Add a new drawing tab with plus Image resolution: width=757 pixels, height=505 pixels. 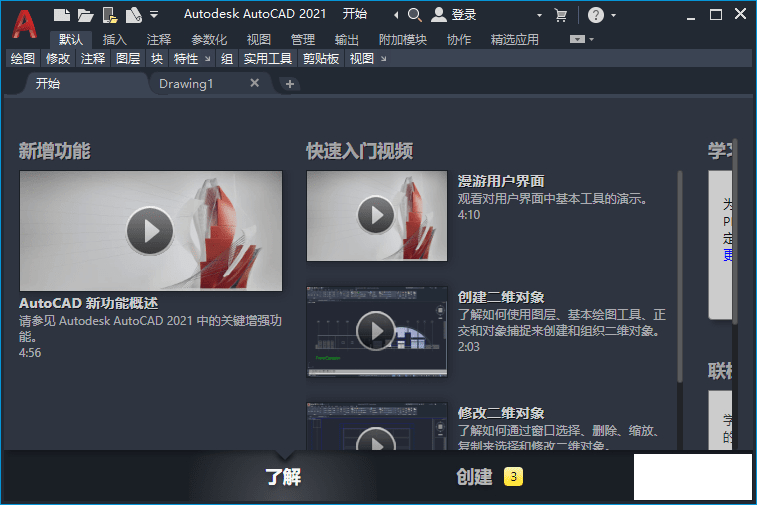coord(290,84)
